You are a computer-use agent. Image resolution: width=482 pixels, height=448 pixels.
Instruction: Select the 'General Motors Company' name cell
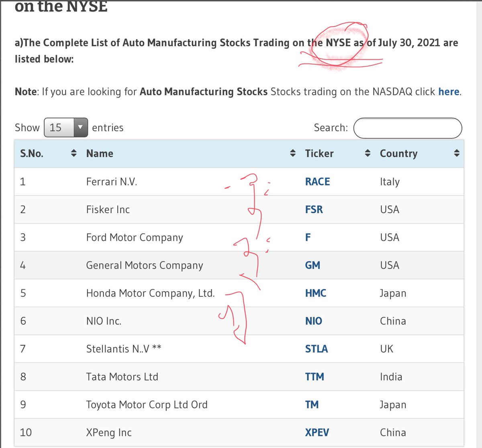[x=145, y=266]
